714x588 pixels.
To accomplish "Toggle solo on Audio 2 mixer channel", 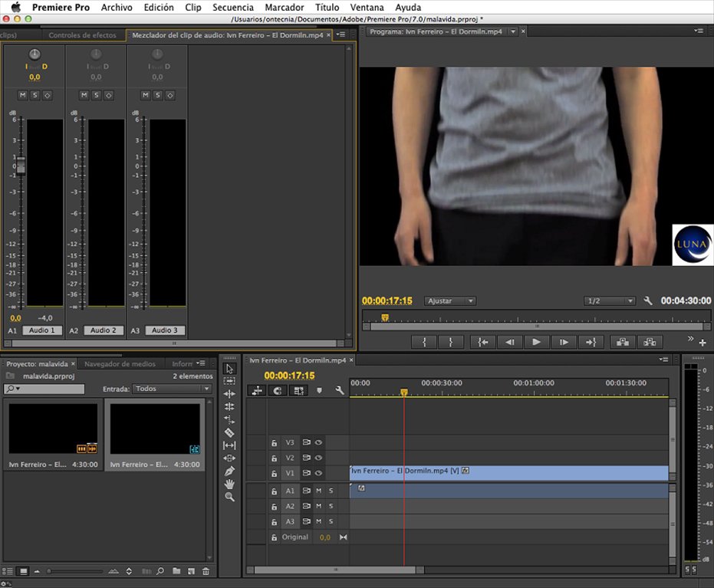I will coord(96,95).
